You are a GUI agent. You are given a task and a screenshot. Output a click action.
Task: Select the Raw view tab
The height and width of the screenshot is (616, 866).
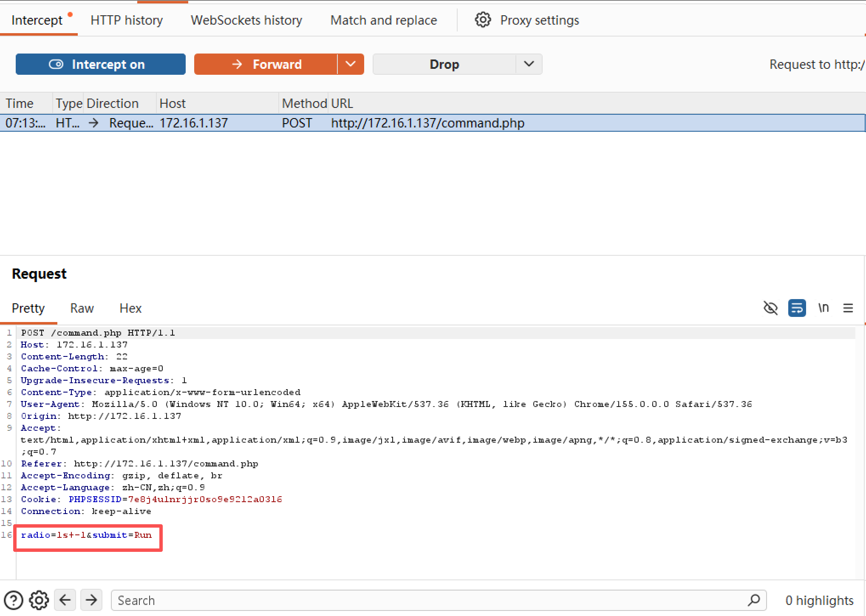pos(82,308)
